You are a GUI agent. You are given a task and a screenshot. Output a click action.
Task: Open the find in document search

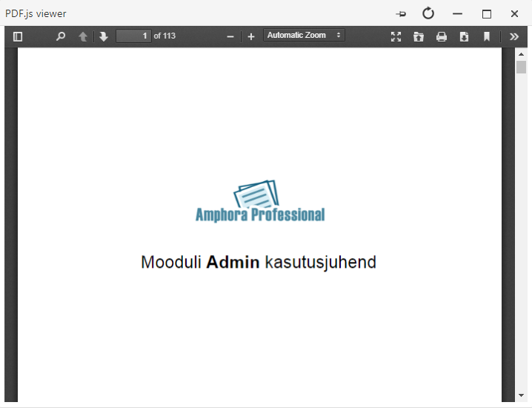point(61,36)
